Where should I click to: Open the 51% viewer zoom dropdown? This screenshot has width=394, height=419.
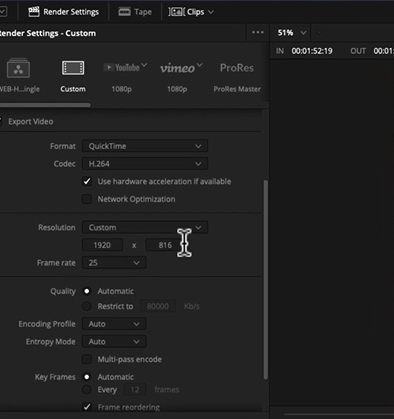point(292,33)
